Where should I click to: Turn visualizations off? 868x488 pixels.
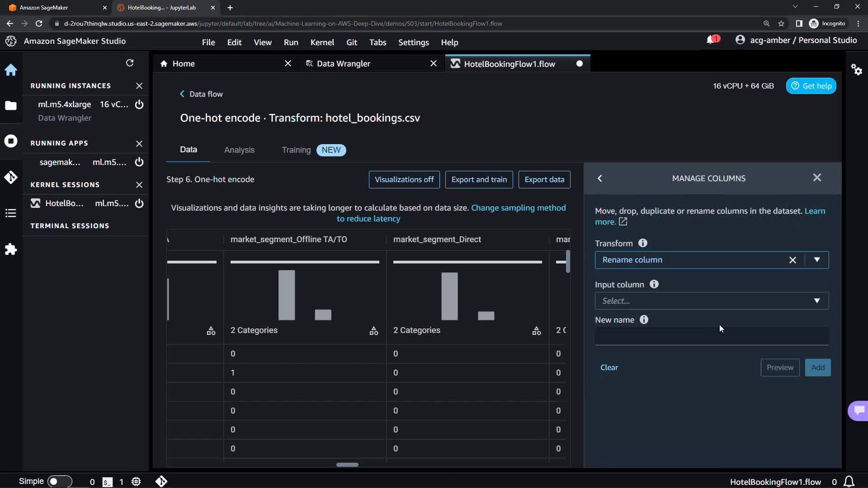[404, 179]
